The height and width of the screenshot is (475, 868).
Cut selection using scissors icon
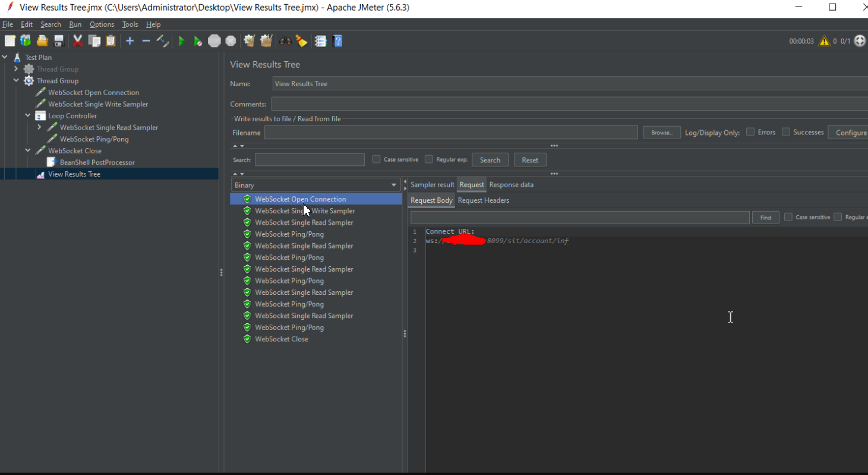77,41
